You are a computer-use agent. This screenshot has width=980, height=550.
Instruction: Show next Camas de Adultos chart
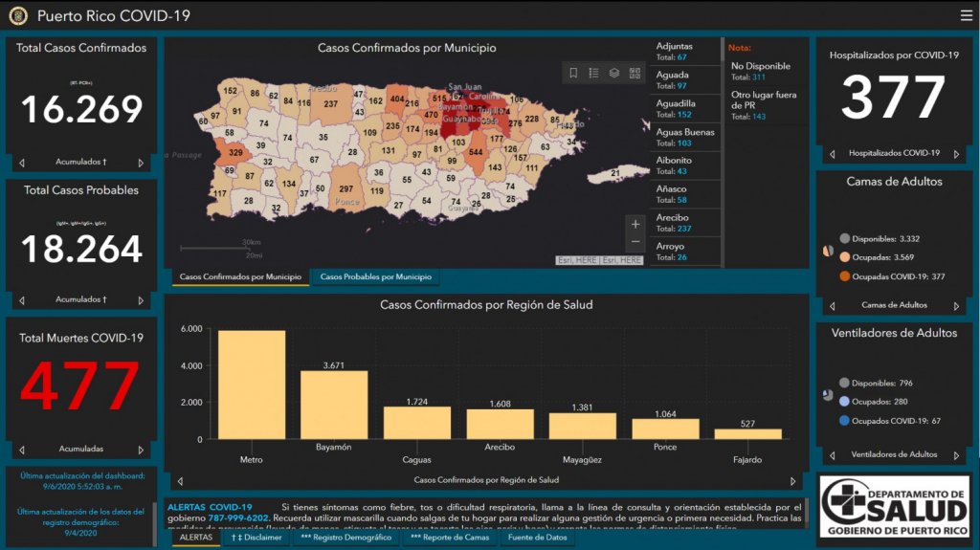955,305
